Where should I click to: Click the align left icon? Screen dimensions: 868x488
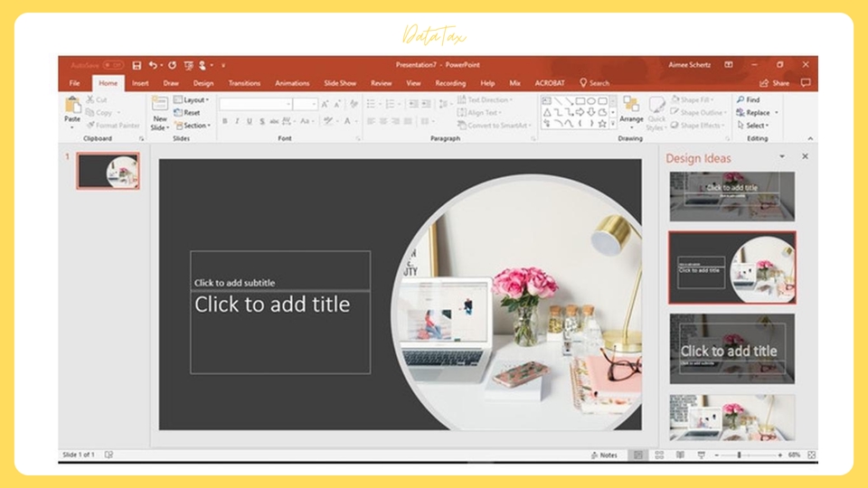pos(371,121)
